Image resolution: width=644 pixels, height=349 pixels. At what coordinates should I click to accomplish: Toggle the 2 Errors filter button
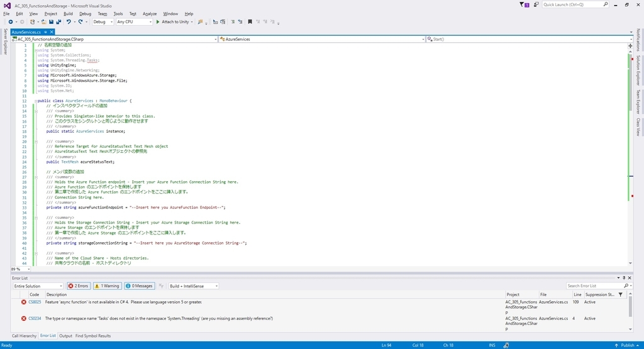(79, 285)
